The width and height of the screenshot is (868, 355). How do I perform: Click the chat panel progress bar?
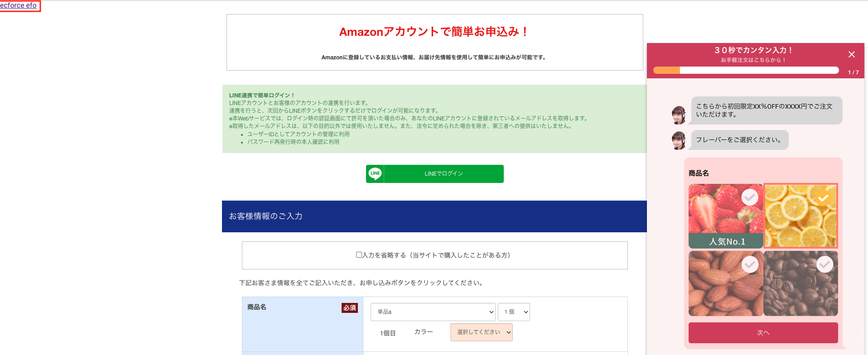[746, 70]
